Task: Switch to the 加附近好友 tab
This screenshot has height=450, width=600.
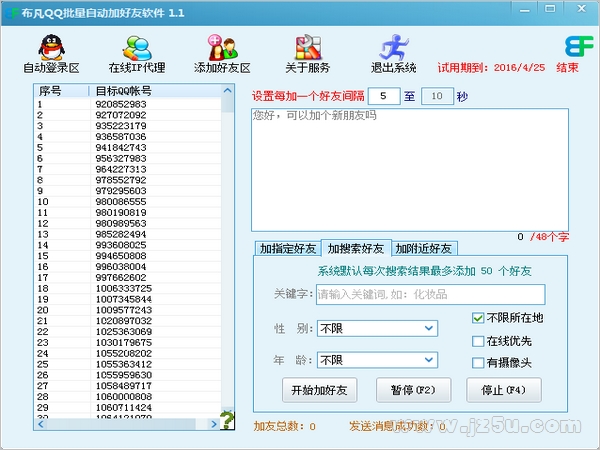Action: (x=424, y=249)
